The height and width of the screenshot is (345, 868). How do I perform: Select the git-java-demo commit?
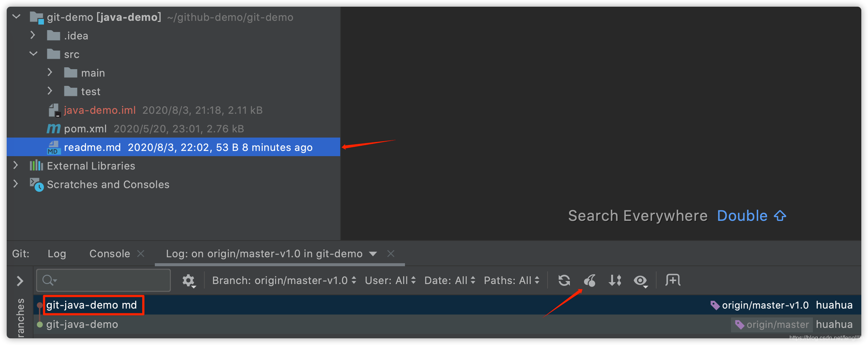(x=82, y=324)
